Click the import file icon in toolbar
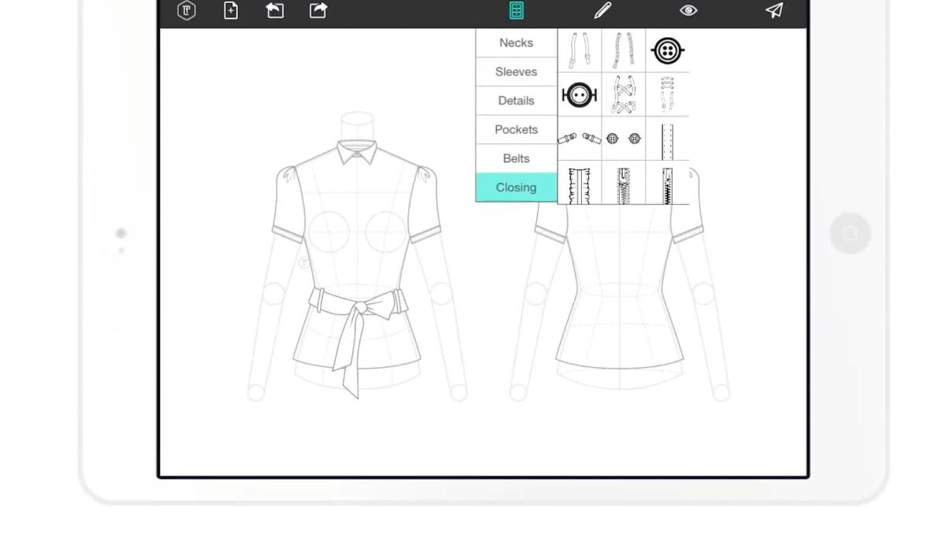The image size is (945, 560). [x=274, y=10]
